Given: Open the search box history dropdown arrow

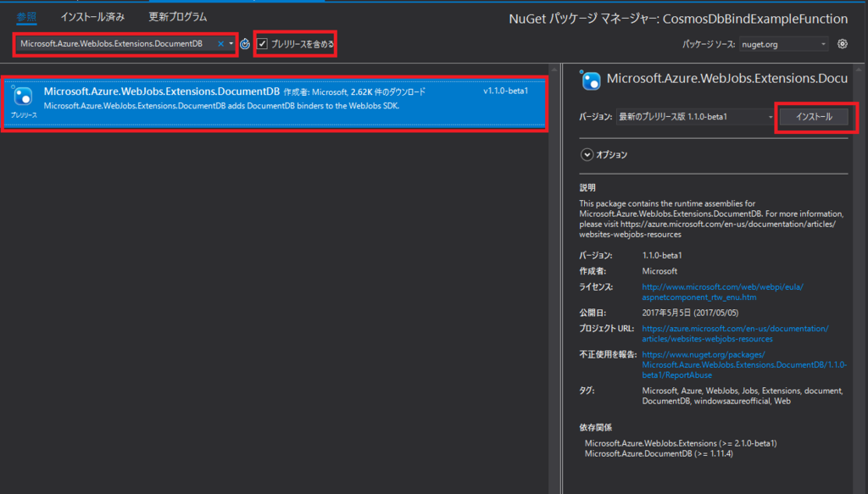Looking at the screenshot, I should point(231,44).
